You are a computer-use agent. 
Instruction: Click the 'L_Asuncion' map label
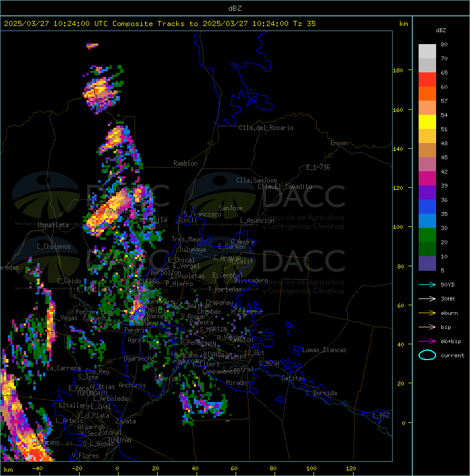click(x=257, y=220)
